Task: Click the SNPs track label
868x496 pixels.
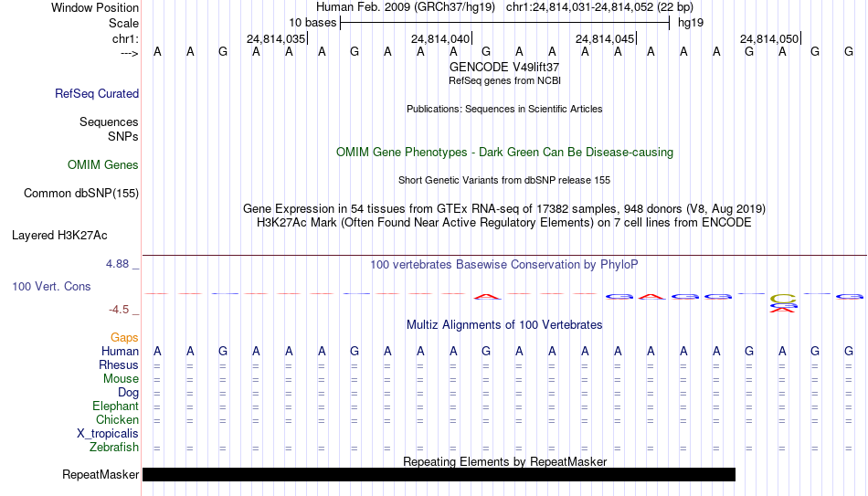Action: click(123, 136)
